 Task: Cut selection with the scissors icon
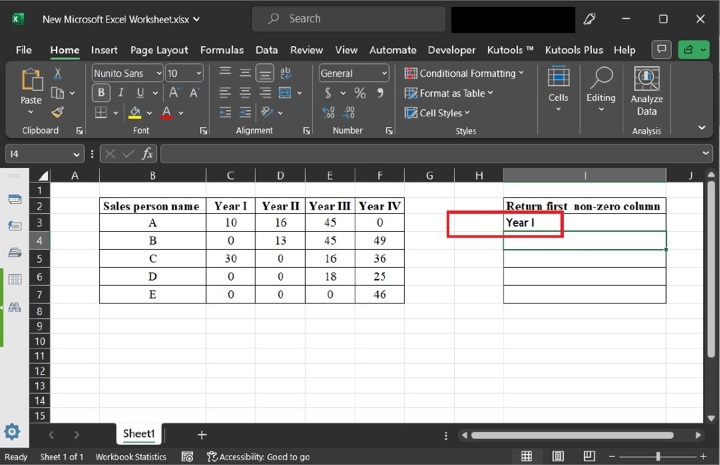click(x=57, y=73)
